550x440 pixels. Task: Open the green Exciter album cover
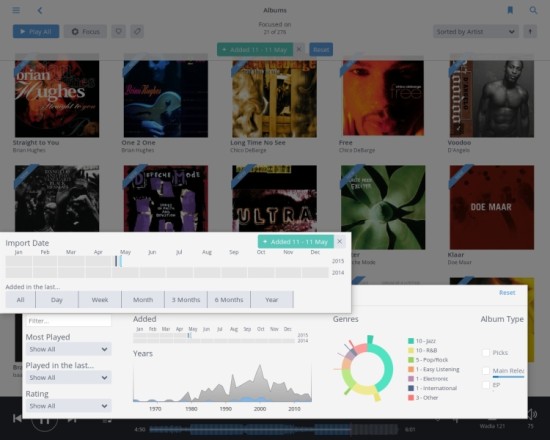(383, 207)
